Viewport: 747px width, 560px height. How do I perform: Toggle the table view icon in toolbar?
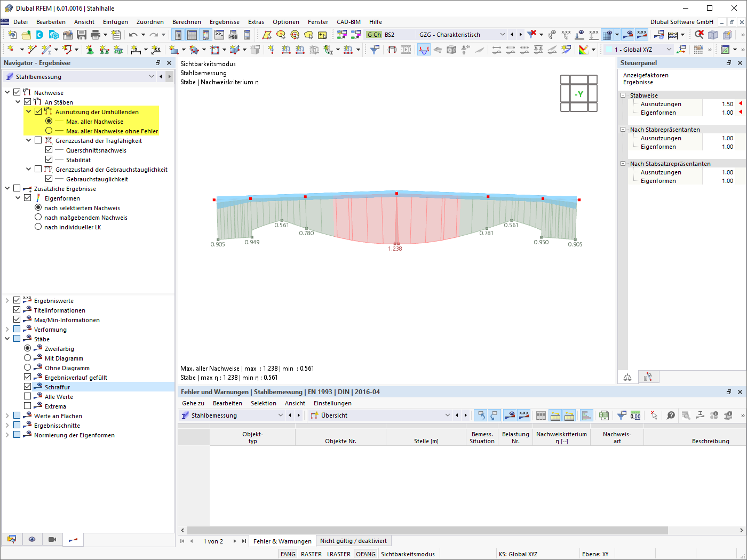192,35
